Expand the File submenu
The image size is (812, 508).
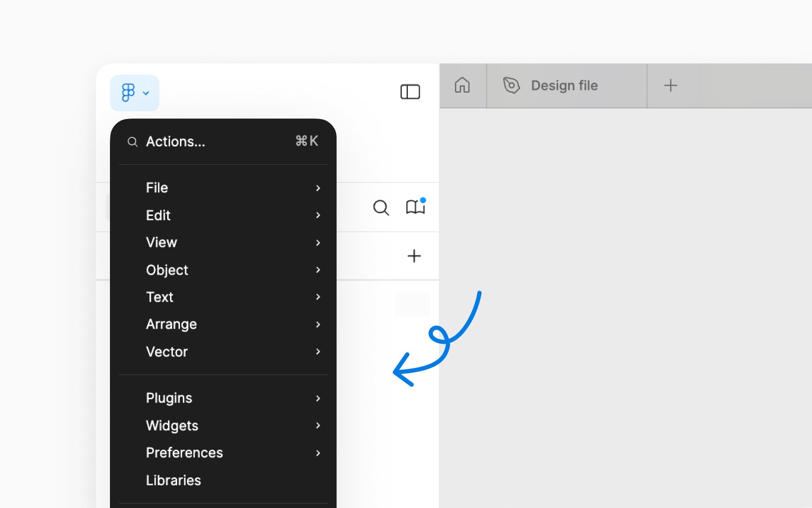[x=223, y=188]
